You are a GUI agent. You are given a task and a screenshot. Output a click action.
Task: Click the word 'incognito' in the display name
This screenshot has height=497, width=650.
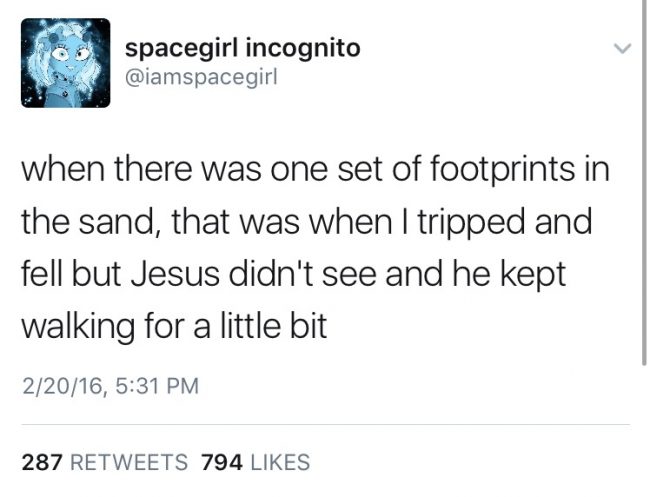tap(303, 50)
